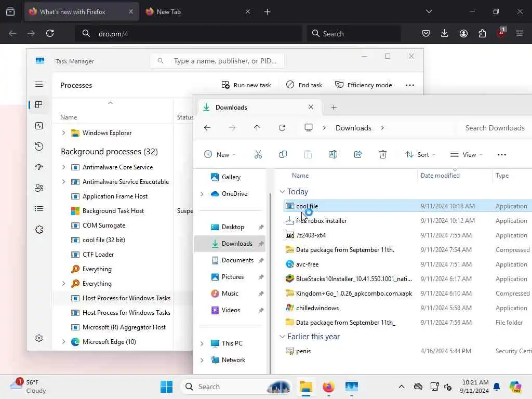Open Firefox extensions puzzle icon
Viewport: 532px width, 399px height.
coord(482,33)
